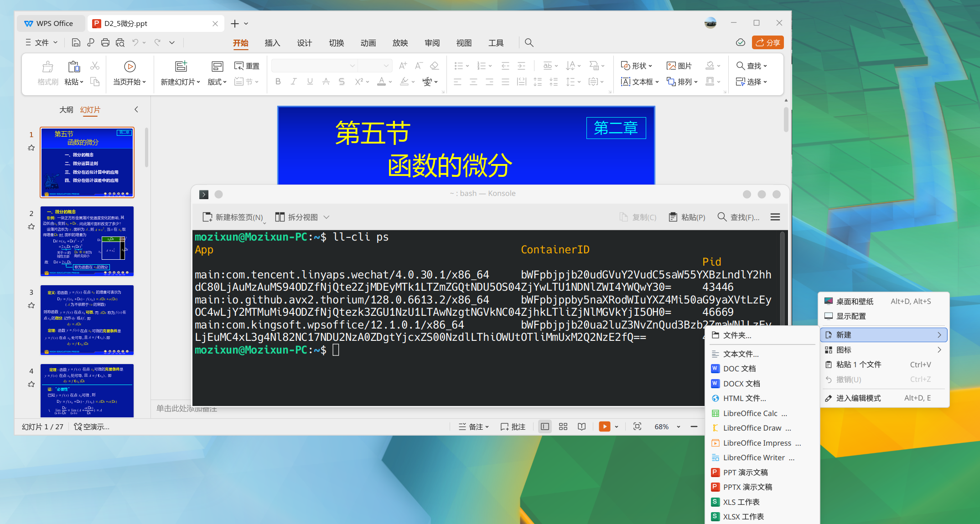Toggle italic formatting I

(294, 82)
